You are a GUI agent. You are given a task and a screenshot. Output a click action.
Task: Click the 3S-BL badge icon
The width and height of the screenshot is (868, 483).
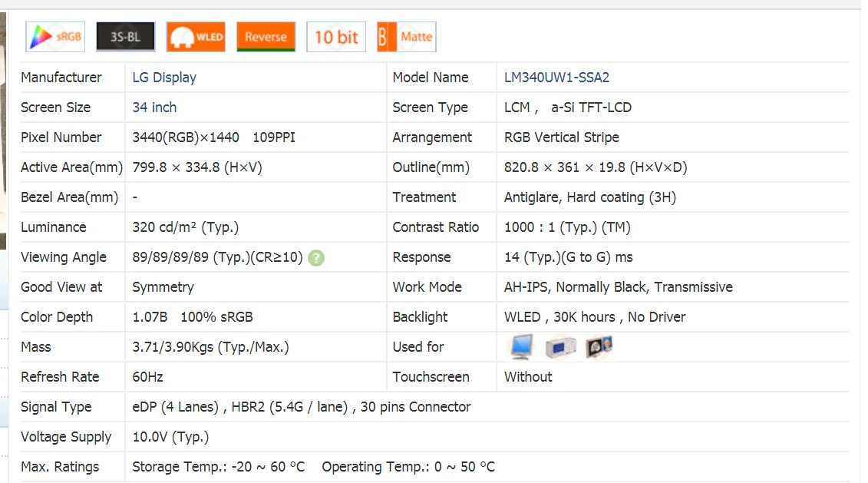pos(125,37)
